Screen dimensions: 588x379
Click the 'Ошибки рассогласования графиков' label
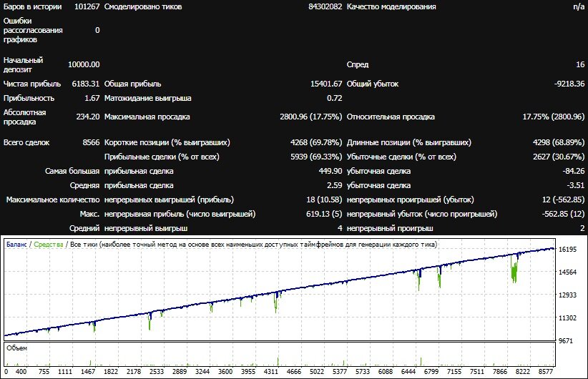click(x=33, y=30)
